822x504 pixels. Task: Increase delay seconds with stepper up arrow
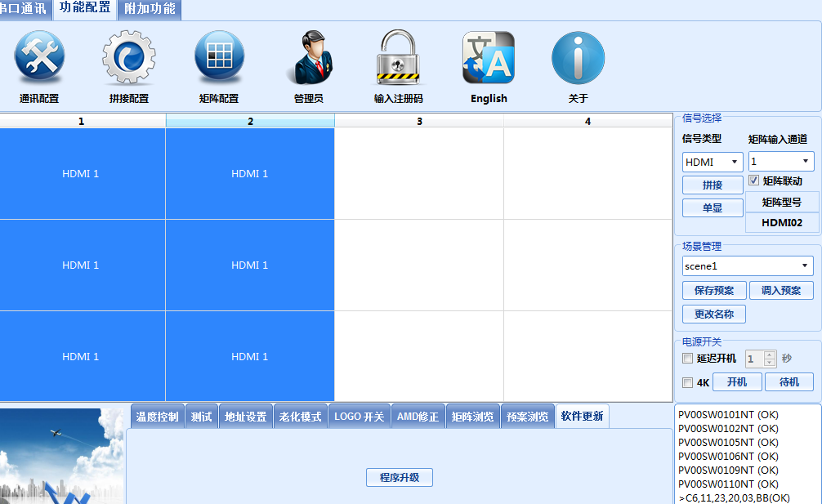769,355
